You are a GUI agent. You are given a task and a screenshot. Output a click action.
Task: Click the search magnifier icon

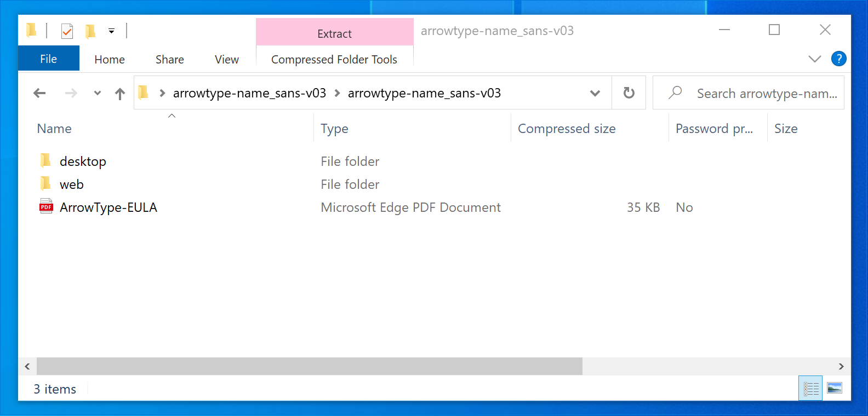click(x=675, y=93)
